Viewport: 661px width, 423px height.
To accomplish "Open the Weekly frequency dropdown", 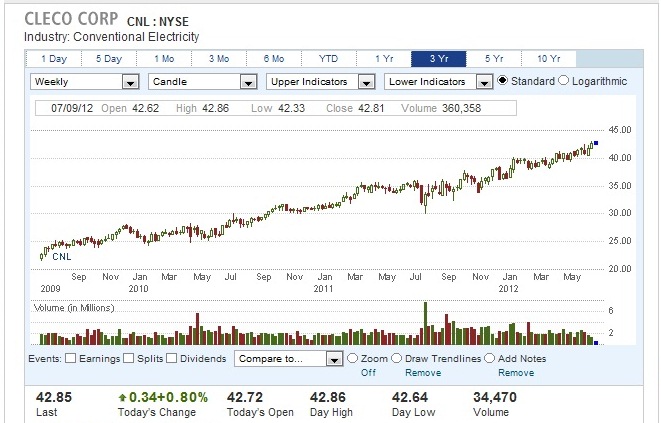I will [85, 81].
